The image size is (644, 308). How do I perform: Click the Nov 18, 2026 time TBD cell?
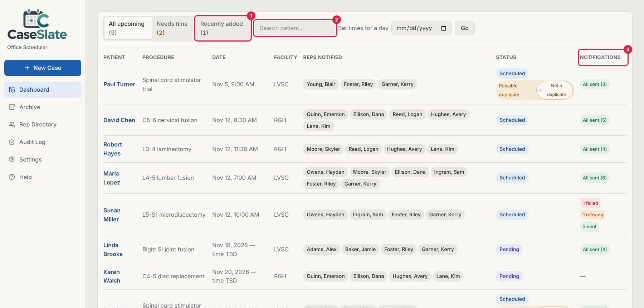point(234,250)
